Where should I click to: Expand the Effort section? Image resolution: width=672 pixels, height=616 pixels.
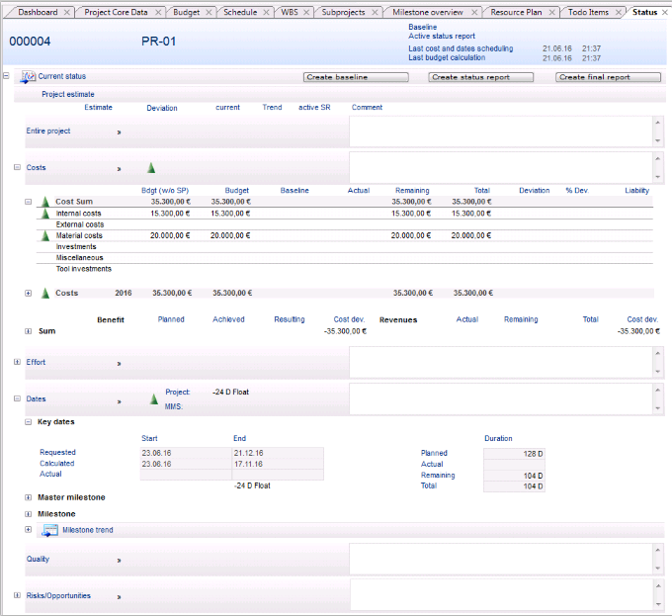[x=17, y=362]
